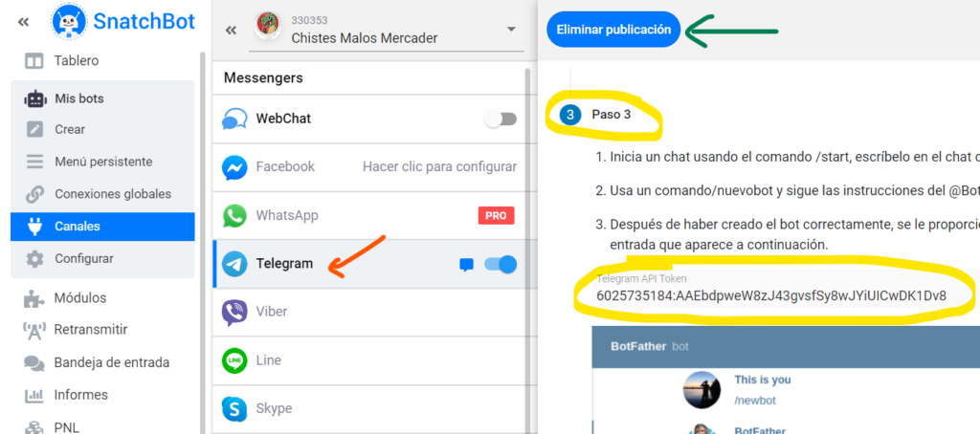980x434 pixels.
Task: Click the Eliminar publicación button
Action: pyautogui.click(x=613, y=30)
